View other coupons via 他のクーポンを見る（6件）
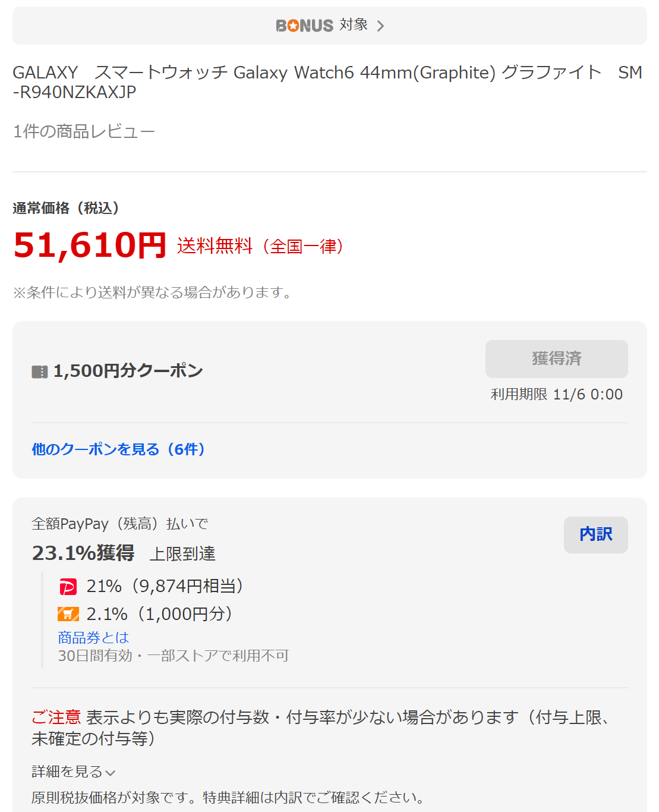The height and width of the screenshot is (812, 659). click(118, 449)
